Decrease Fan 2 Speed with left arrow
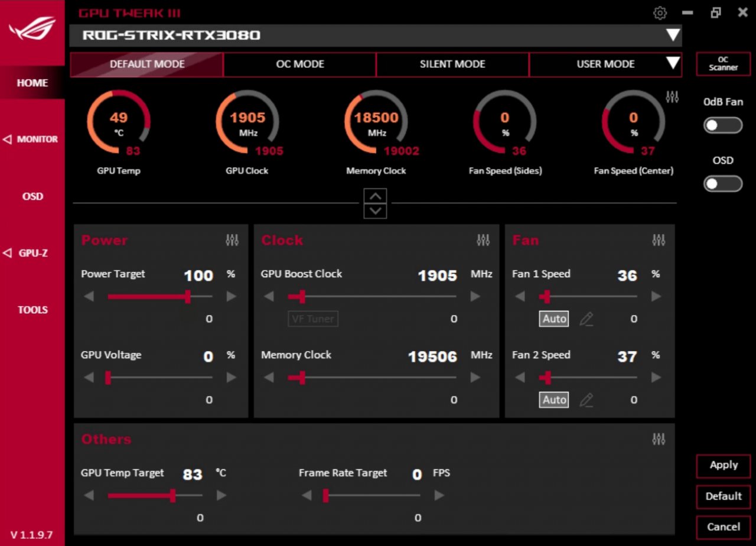 [x=520, y=378]
